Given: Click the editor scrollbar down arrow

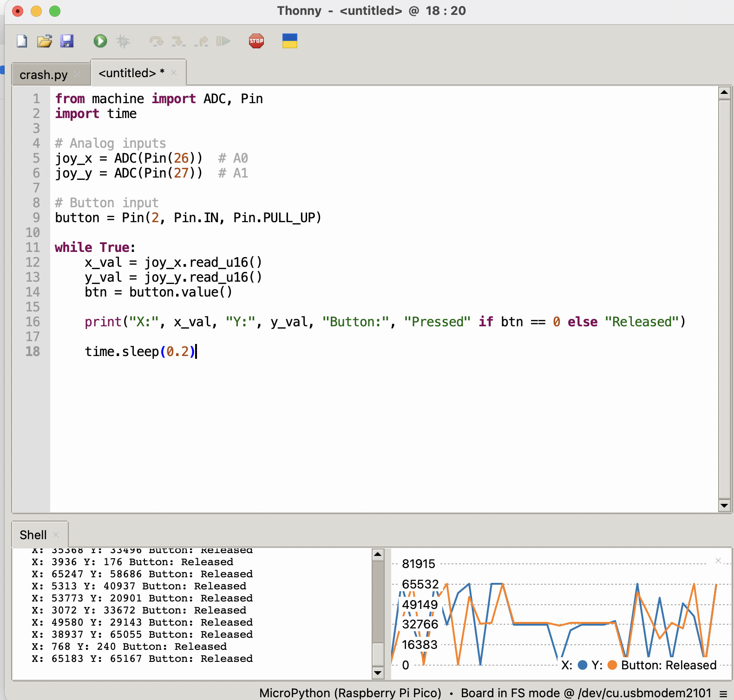Looking at the screenshot, I should [x=724, y=506].
